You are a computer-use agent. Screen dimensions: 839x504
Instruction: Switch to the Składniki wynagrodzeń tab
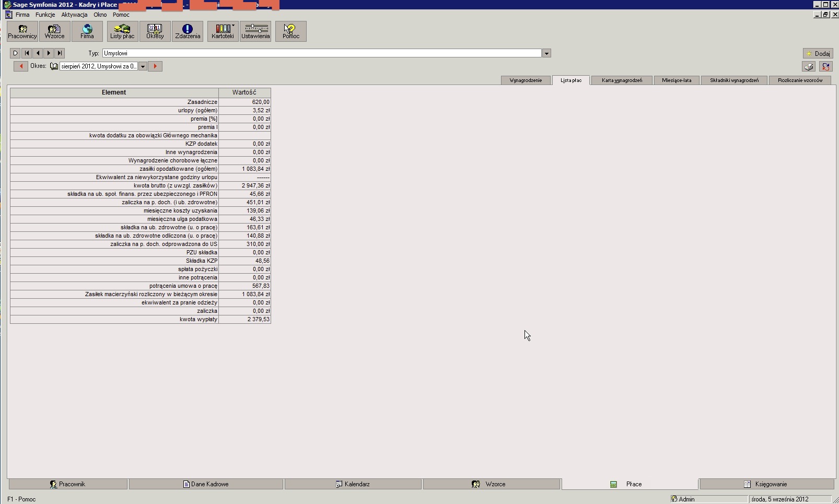pyautogui.click(x=734, y=80)
